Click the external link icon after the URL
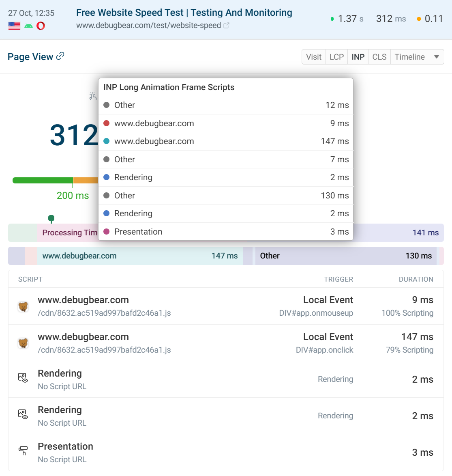 point(227,26)
